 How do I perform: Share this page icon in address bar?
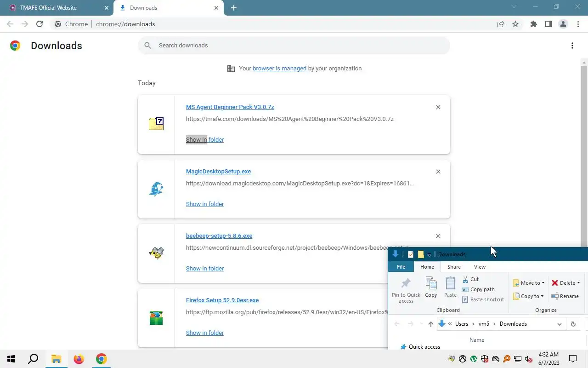(501, 24)
